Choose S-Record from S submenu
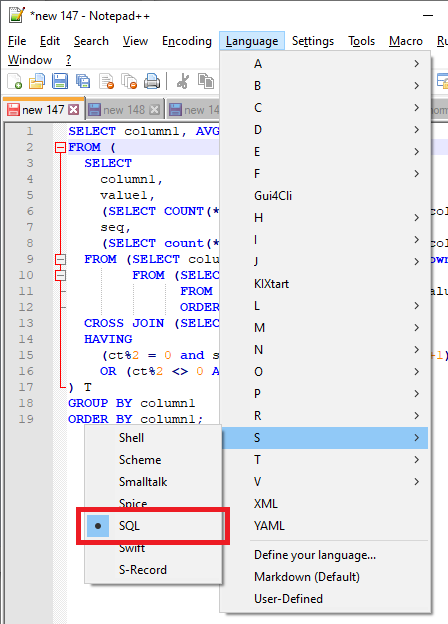This screenshot has width=448, height=624. coord(153,570)
